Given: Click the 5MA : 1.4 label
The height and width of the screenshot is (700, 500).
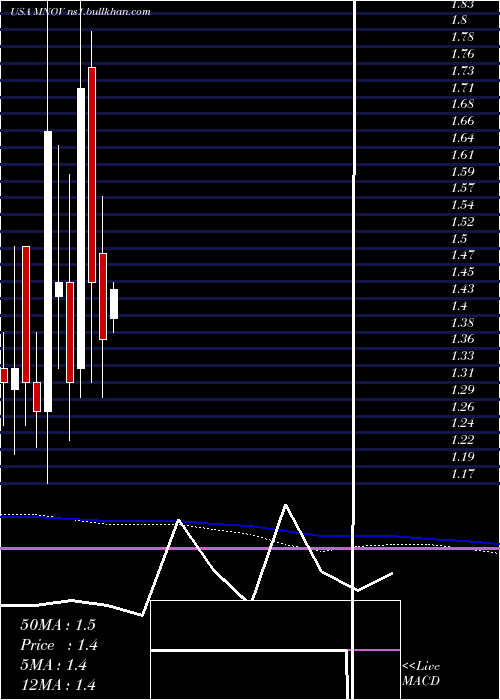Looking at the screenshot, I should [54, 665].
